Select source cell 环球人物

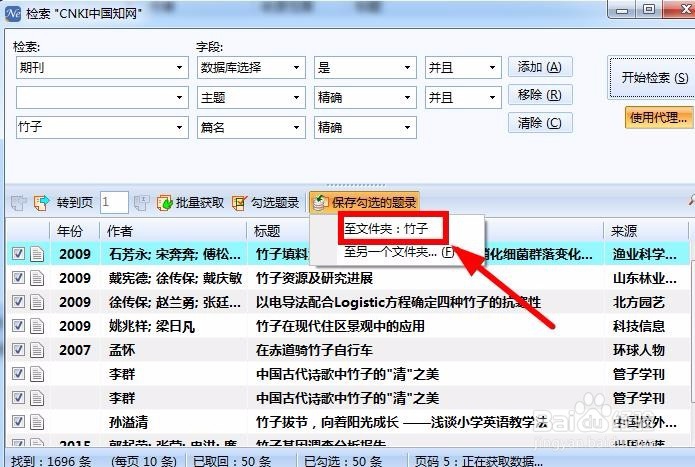[x=639, y=350]
